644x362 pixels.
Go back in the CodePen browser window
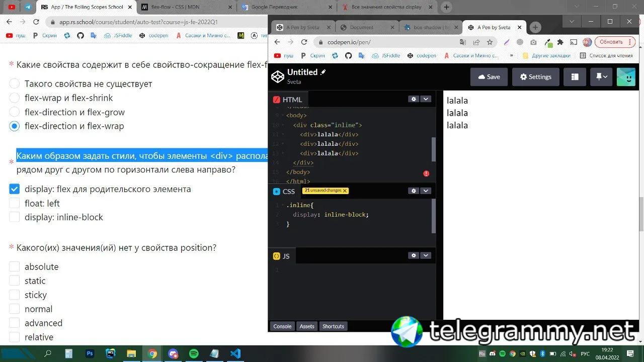click(x=277, y=42)
